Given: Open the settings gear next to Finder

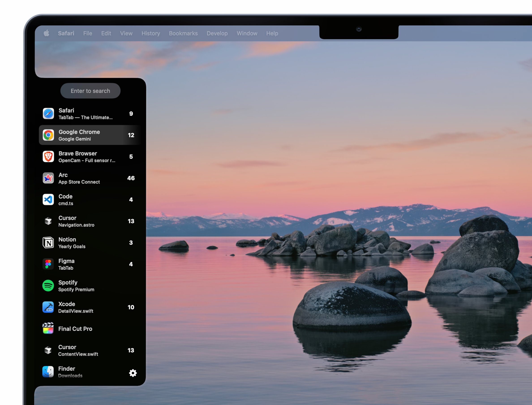Looking at the screenshot, I should 133,373.
